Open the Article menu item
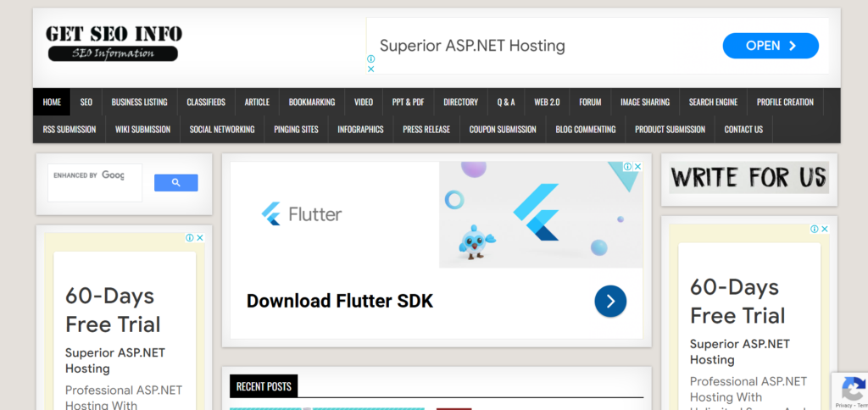Viewport: 868px width, 410px height. [257, 102]
